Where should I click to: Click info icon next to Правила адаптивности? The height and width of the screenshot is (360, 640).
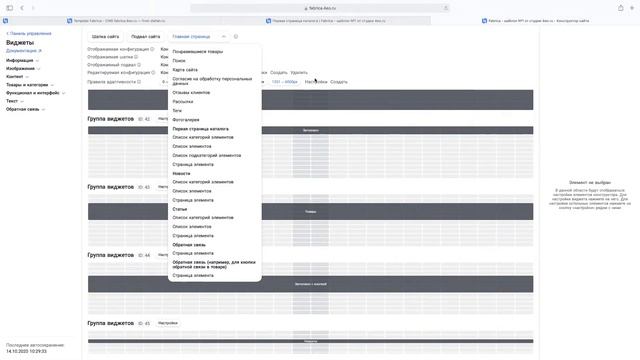click(139, 82)
